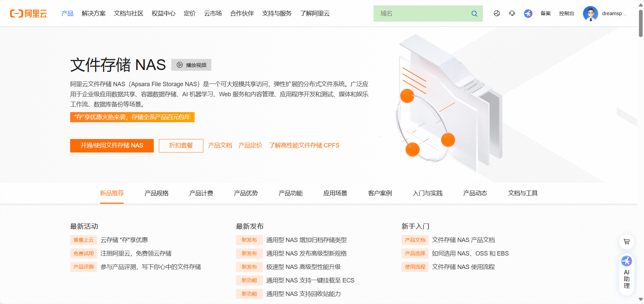Open the 解决方案 menu
Image resolution: width=644 pixels, height=304 pixels.
point(94,13)
